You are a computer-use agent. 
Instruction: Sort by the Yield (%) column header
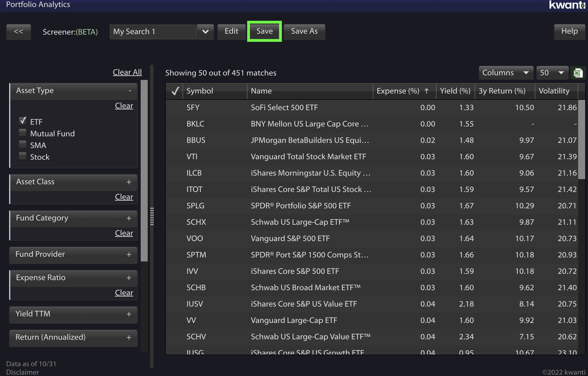coord(456,91)
